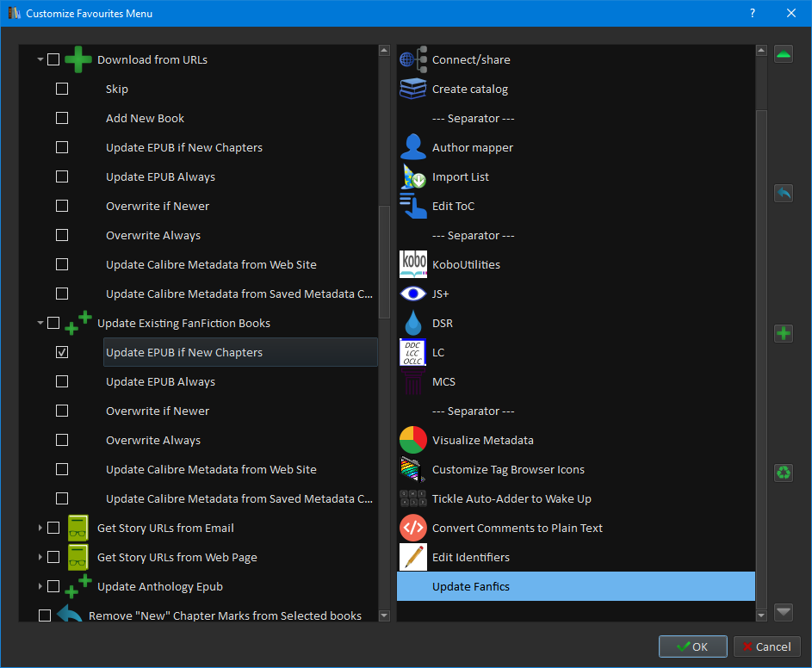The height and width of the screenshot is (668, 812).
Task: Click the right list scrollbar up arrow
Action: coord(761,50)
